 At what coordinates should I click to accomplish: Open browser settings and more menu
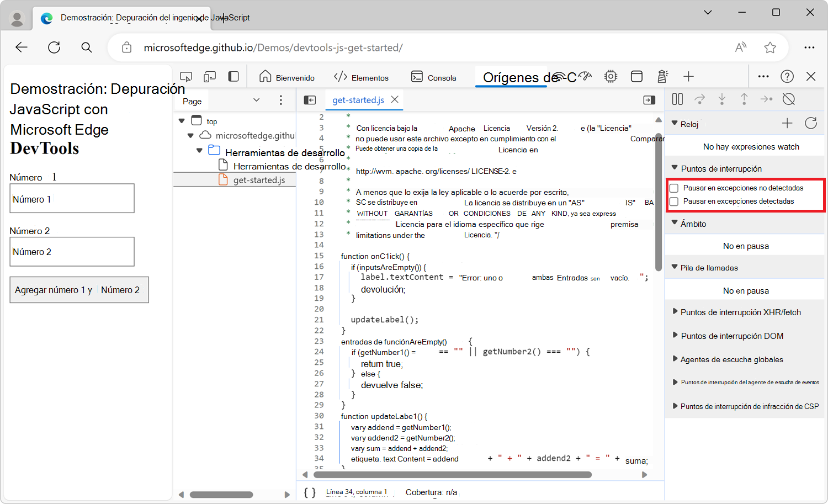(x=809, y=47)
